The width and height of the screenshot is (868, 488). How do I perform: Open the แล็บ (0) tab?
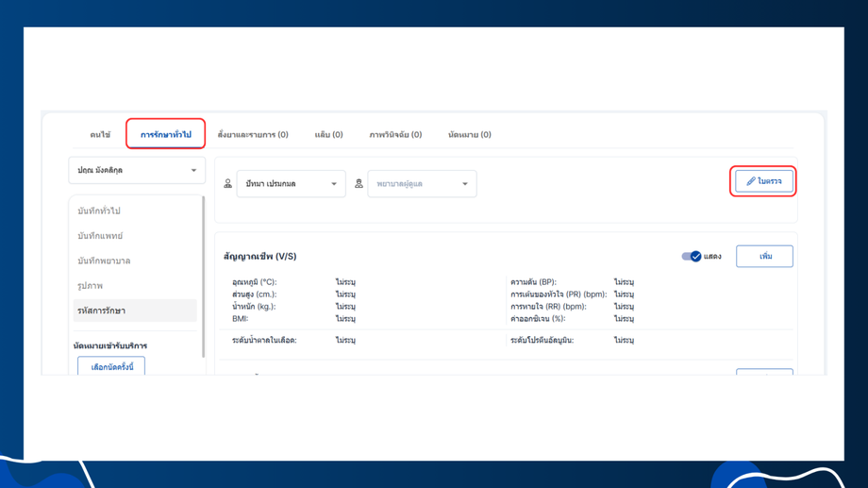point(329,135)
